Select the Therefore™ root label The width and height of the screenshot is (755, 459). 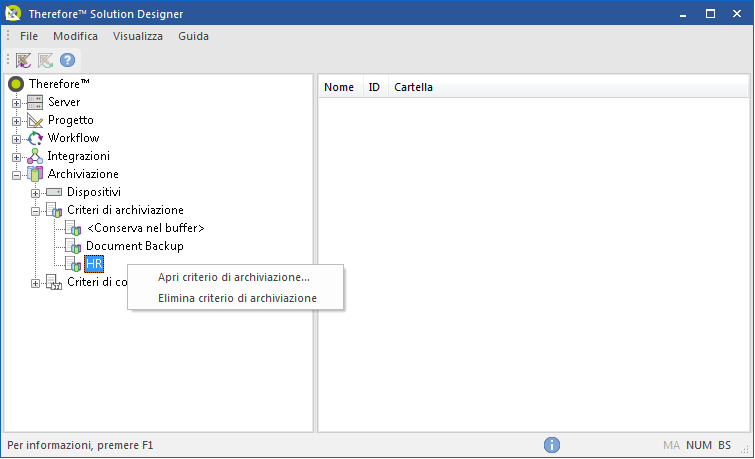pos(59,84)
